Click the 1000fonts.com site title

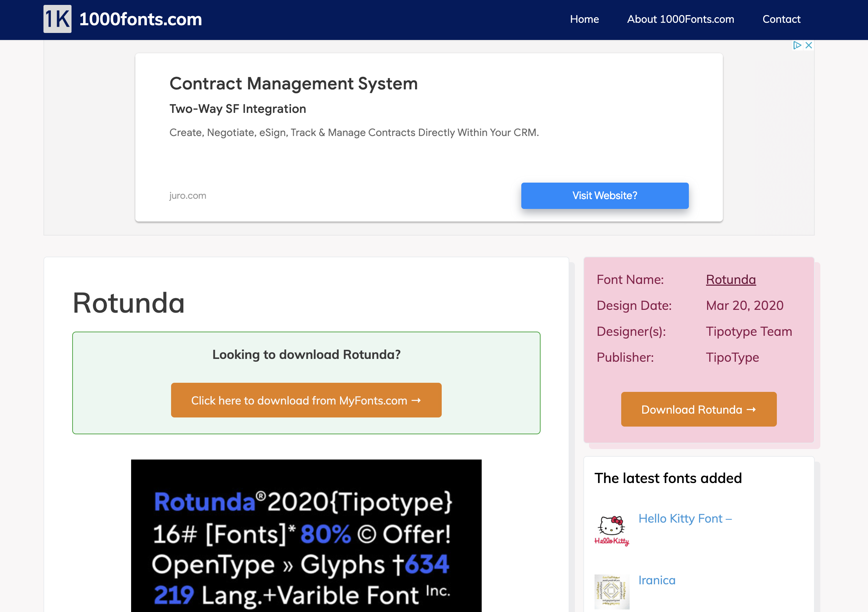[141, 19]
